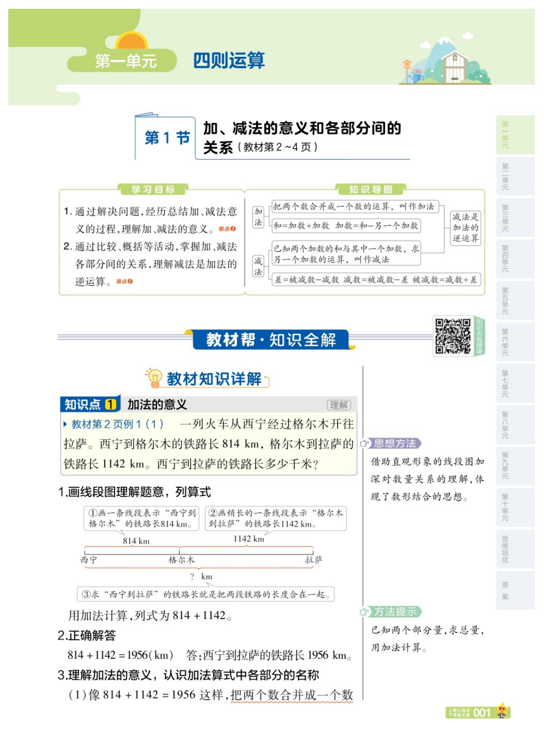Switch to the 第二单元 sidebar tab
544x756 pixels.
[504, 172]
